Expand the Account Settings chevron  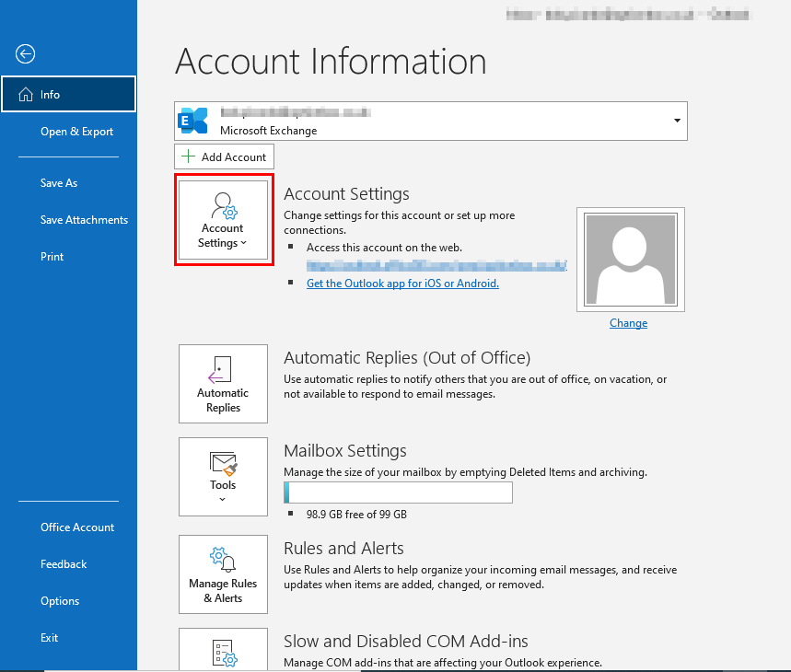[244, 244]
